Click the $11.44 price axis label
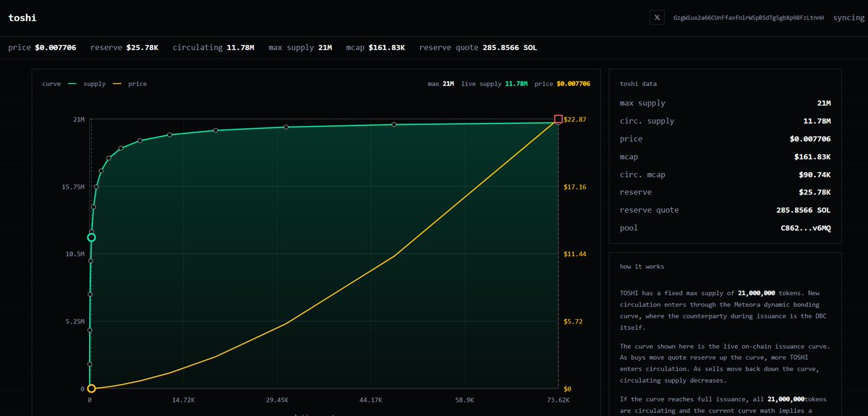Screen dimensions: 868x416 (x=575, y=254)
